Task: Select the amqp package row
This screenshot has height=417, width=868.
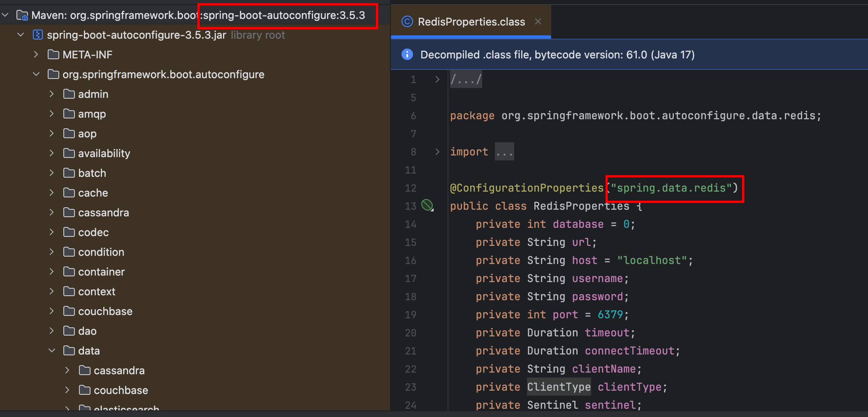Action: (195, 114)
